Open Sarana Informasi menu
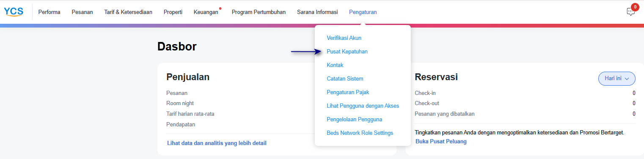 point(317,12)
